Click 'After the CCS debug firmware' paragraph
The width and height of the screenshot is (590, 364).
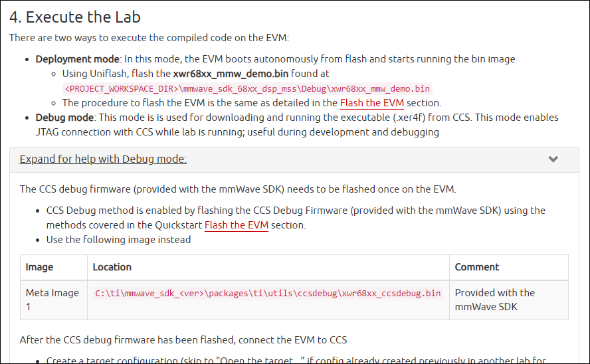(x=183, y=340)
